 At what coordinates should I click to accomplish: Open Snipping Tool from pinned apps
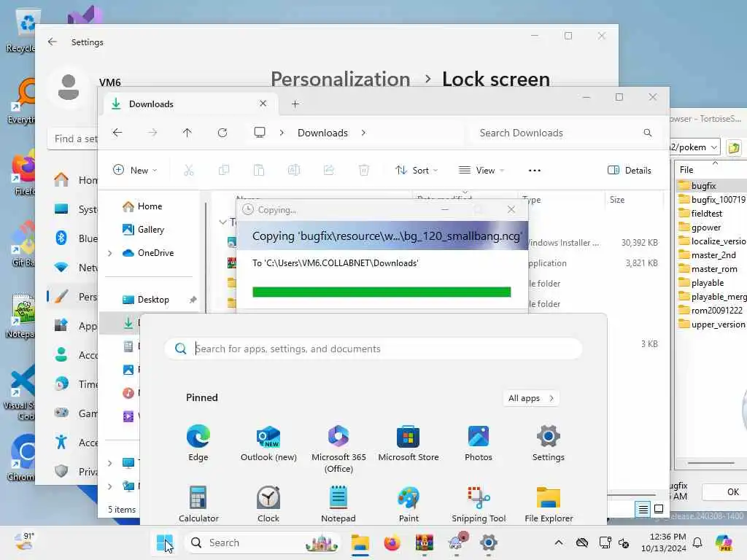click(x=479, y=504)
